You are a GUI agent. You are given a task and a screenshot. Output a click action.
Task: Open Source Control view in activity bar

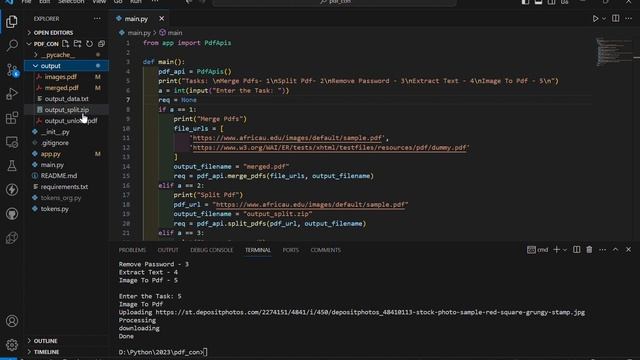pyautogui.click(x=12, y=70)
